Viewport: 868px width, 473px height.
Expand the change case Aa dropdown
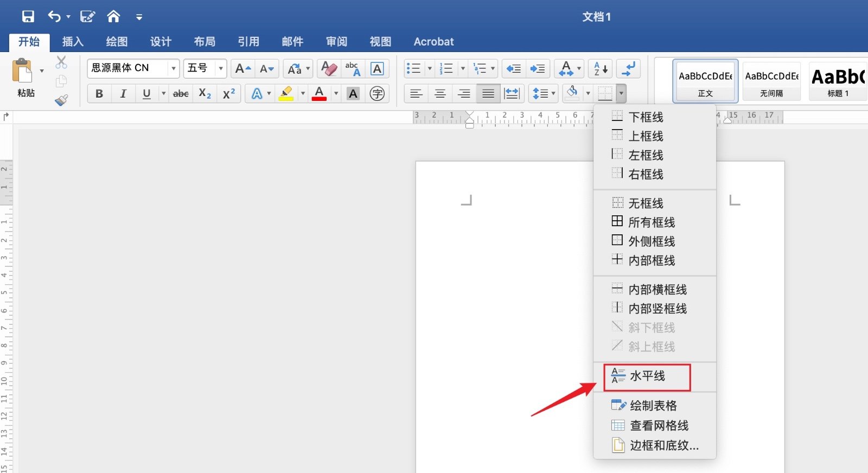[308, 68]
